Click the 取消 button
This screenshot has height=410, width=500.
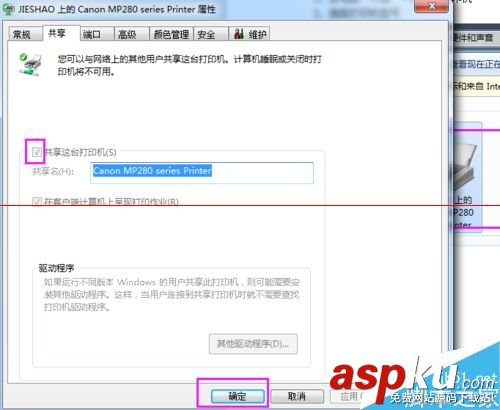297,396
